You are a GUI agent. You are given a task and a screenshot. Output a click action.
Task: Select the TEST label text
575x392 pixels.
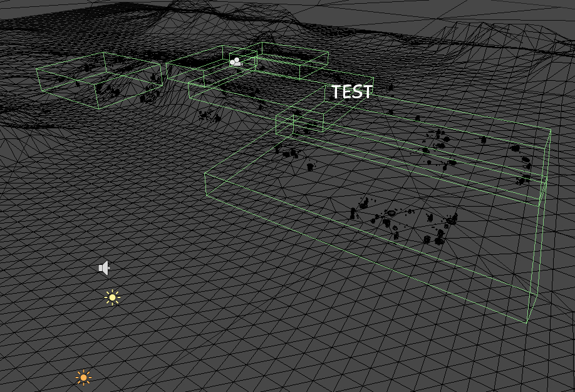(351, 92)
